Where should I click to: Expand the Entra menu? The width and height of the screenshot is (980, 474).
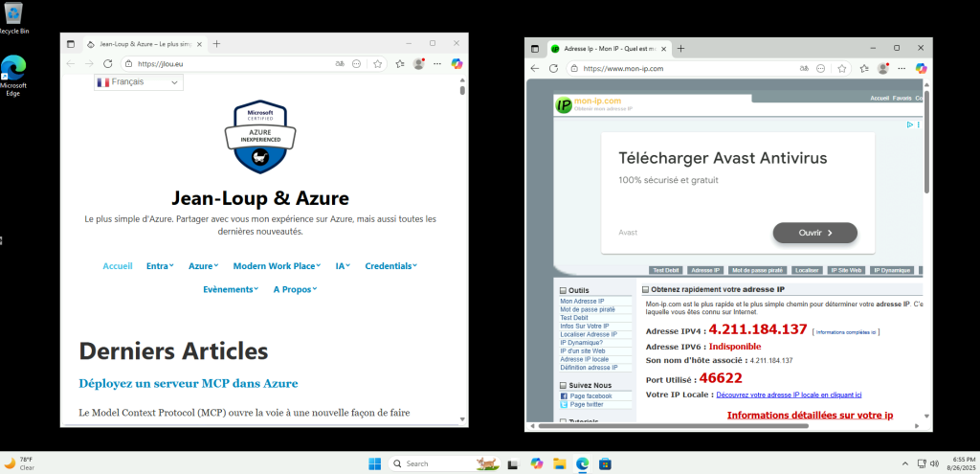160,266
